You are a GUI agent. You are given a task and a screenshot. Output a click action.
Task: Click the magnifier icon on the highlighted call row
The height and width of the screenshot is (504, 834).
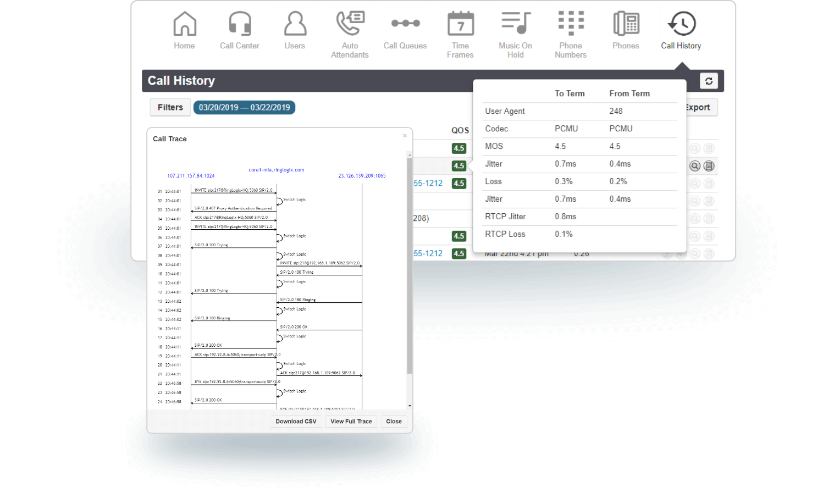(x=695, y=165)
